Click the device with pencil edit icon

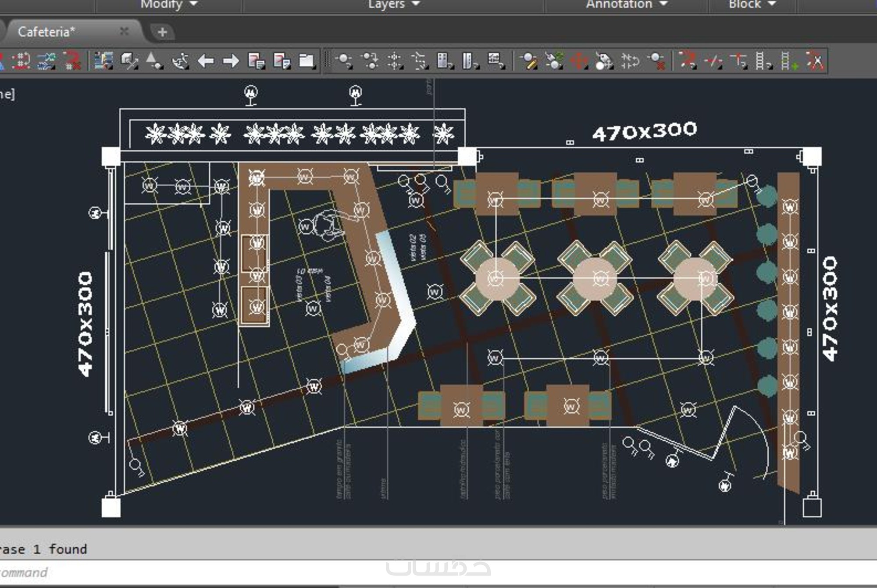coord(528,61)
